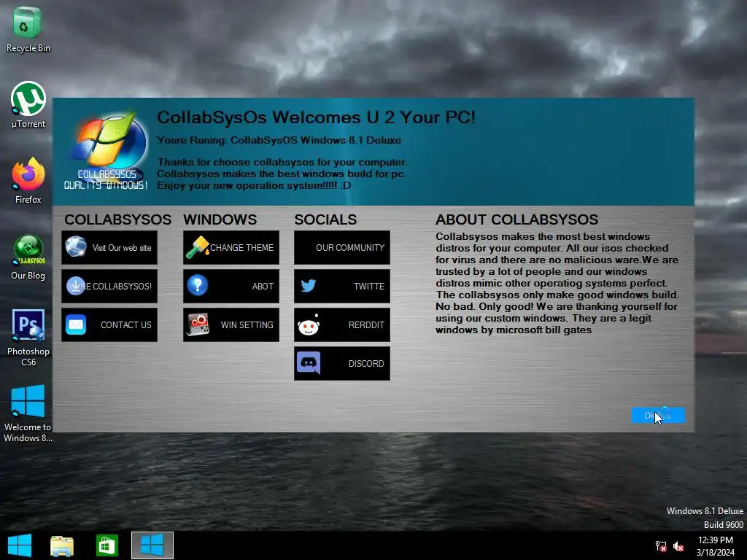Screen dimensions: 747x560
Task: Open the DISCORD social button
Action: tap(342, 363)
